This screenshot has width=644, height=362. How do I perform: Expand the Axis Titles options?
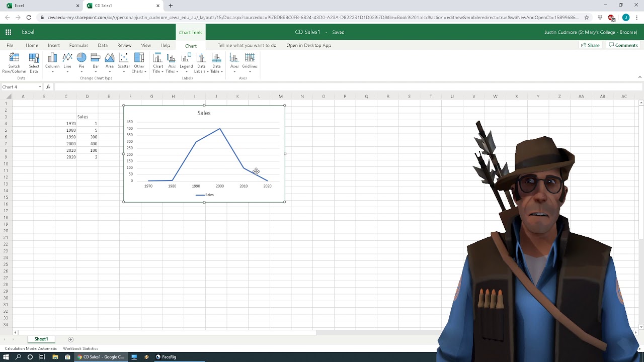[x=172, y=63]
